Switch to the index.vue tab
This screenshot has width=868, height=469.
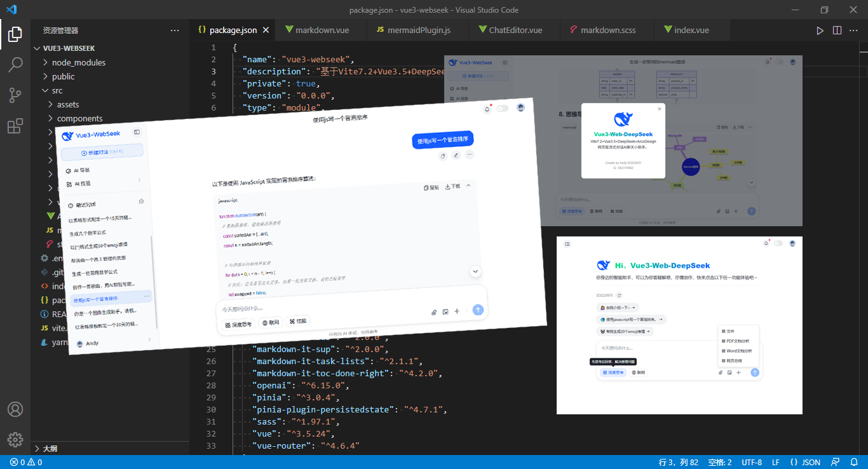(691, 30)
